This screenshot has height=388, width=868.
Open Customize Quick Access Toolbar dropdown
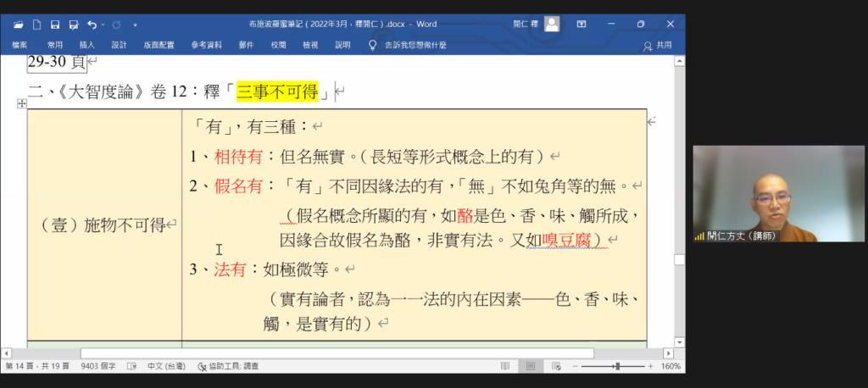coord(136,25)
